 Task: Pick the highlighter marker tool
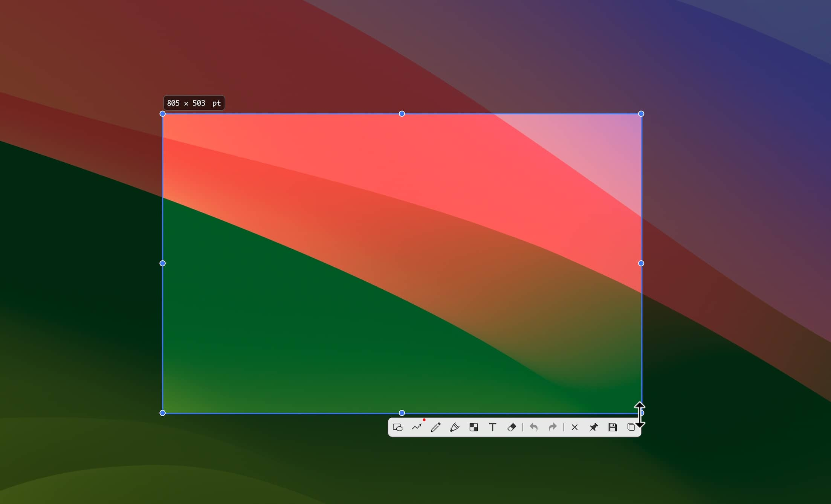[x=455, y=427]
